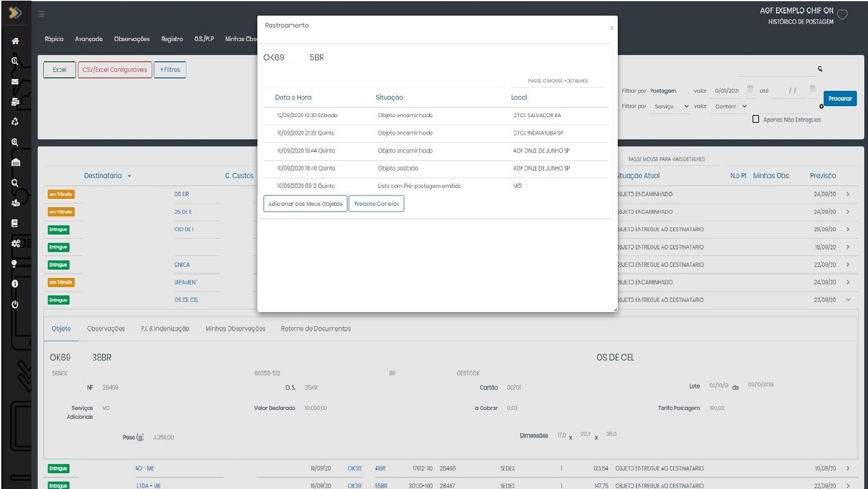Click the Procurar button
Image resolution: width=868 pixels, height=489 pixels.
click(840, 98)
